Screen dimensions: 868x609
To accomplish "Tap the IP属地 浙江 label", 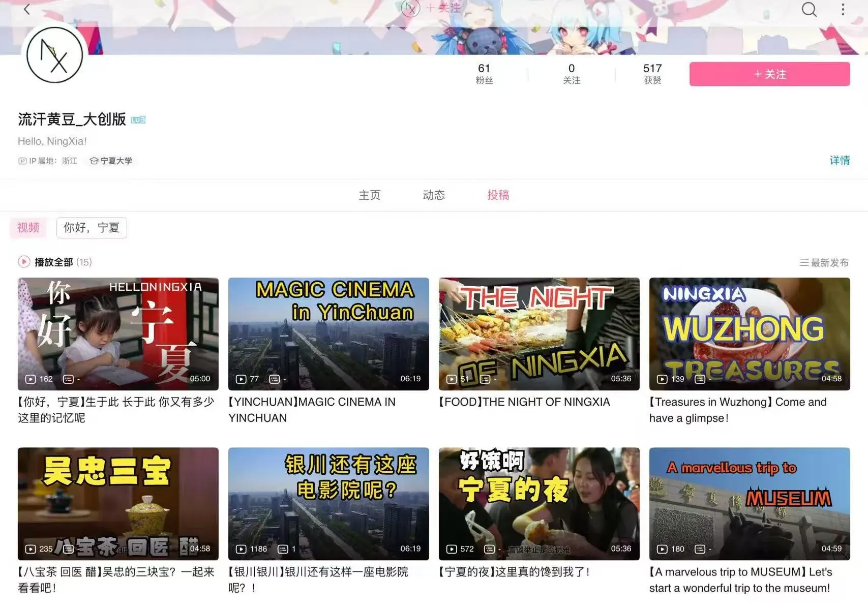I will click(x=48, y=161).
